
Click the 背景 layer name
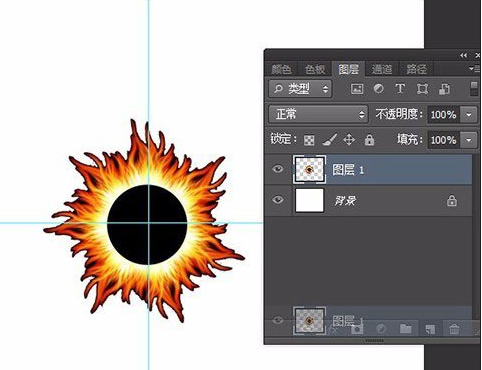(345, 201)
